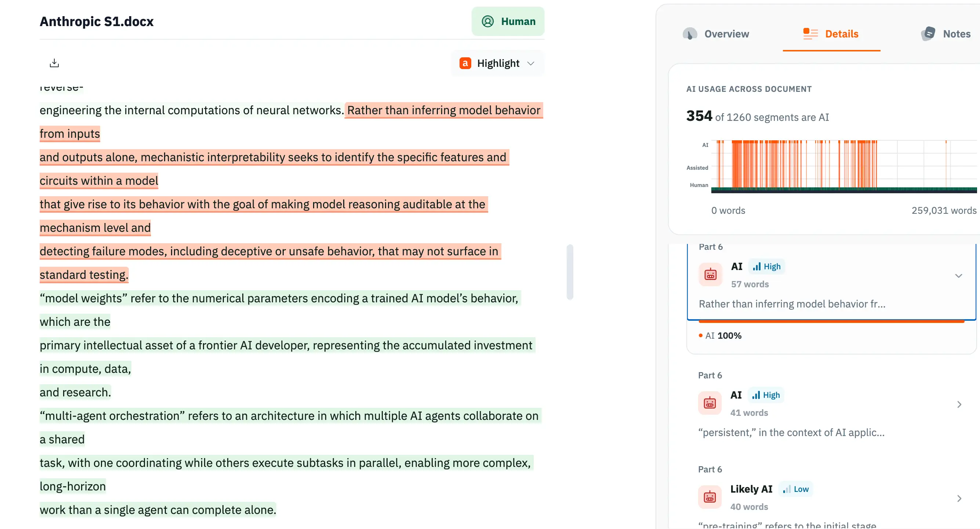Click Low confidence badge on Likely AI card
Viewport: 980px width, 529px height.
(x=795, y=489)
